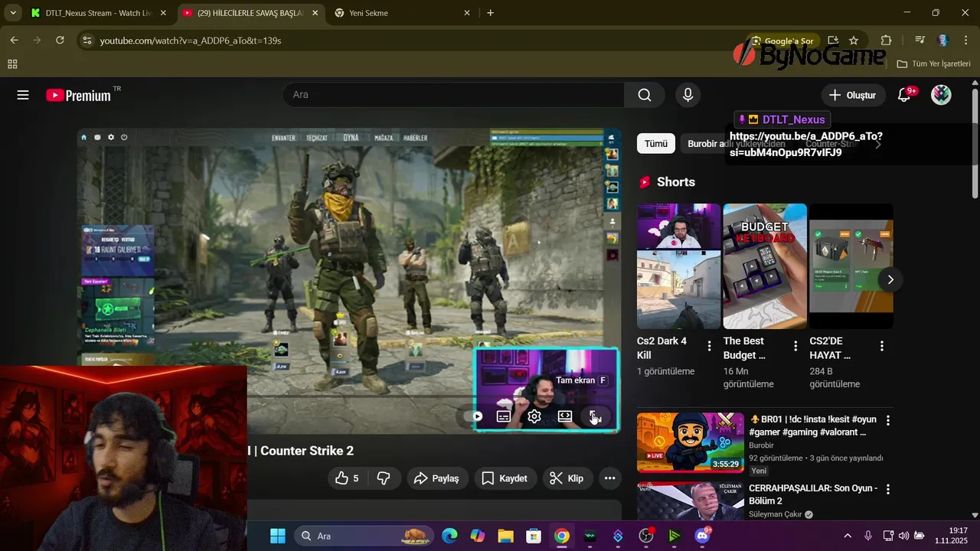
Task: Open Chrome profile avatar in toolbar
Action: coord(942,41)
